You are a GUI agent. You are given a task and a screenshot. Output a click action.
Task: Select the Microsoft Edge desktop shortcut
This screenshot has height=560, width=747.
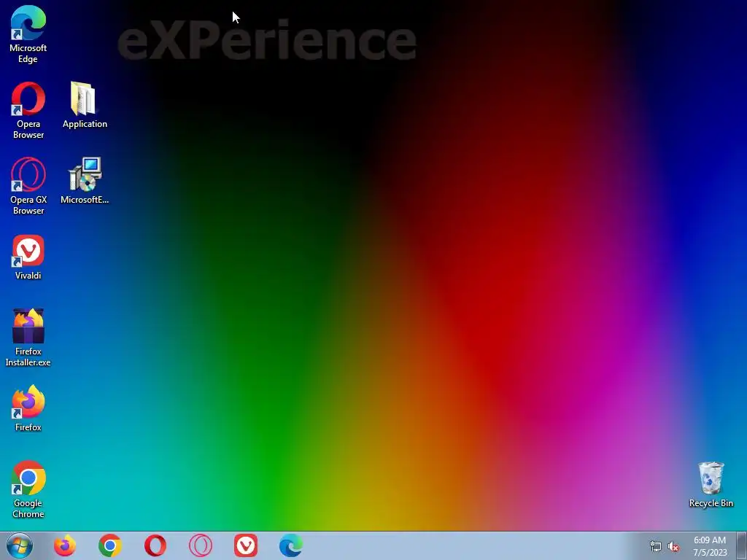28,34
